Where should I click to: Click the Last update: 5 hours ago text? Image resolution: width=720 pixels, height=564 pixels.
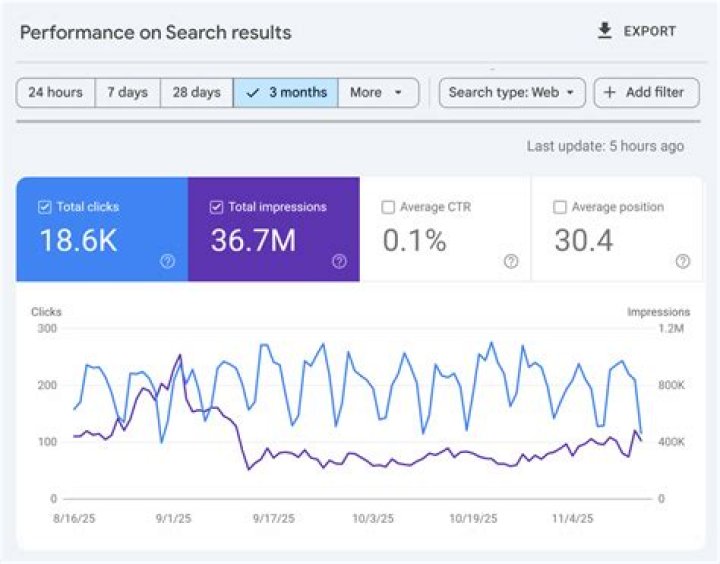(605, 146)
